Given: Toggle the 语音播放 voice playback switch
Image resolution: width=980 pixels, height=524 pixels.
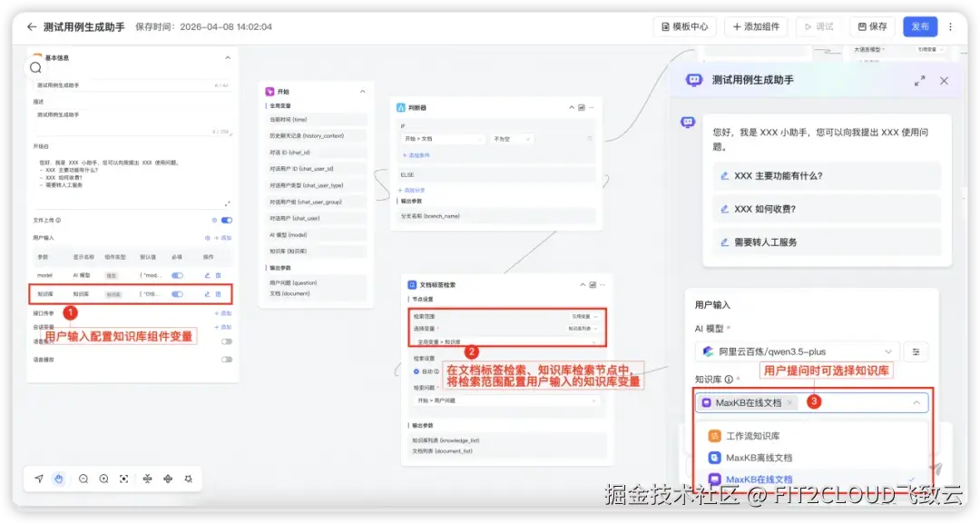Looking at the screenshot, I should click(227, 360).
